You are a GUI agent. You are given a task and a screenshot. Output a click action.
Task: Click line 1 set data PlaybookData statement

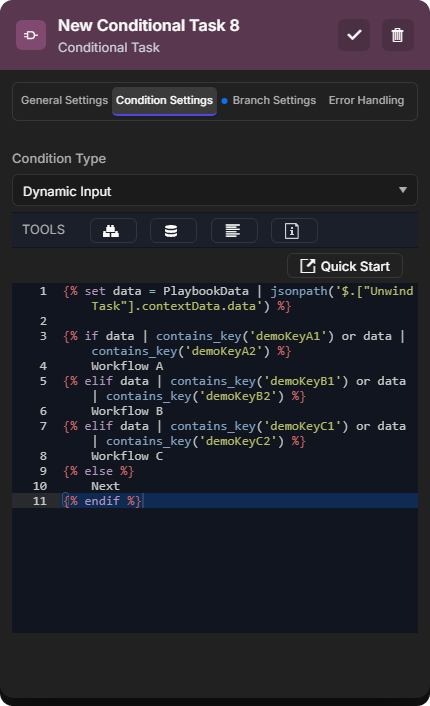[238, 299]
